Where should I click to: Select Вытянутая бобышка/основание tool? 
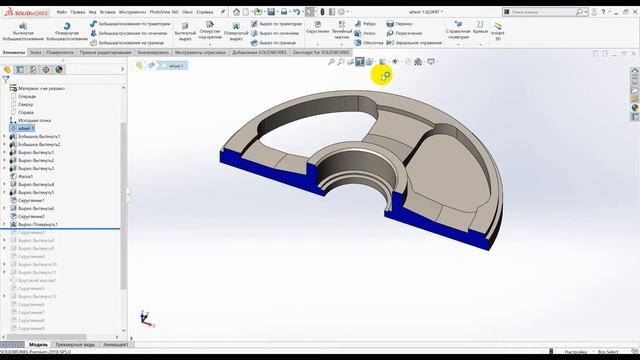23,32
